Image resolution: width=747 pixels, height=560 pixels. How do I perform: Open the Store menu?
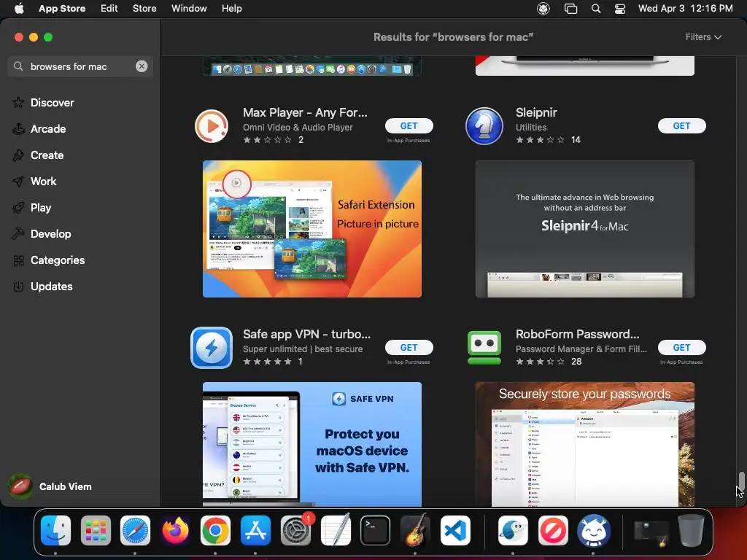144,9
